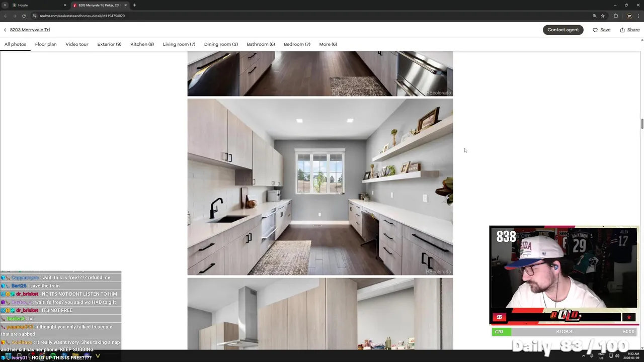Click the 8203 Merryvale Trl address text
The width and height of the screenshot is (644, 362).
[x=30, y=30]
